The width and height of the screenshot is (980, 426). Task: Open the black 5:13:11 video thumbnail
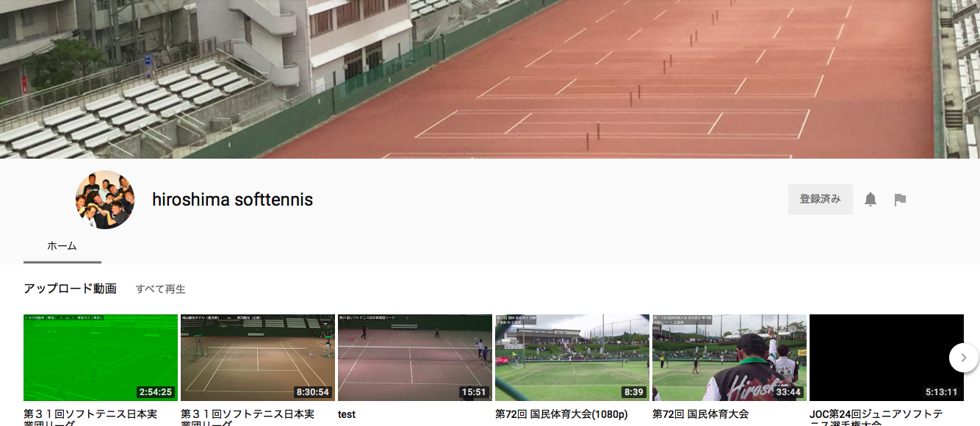[886, 358]
